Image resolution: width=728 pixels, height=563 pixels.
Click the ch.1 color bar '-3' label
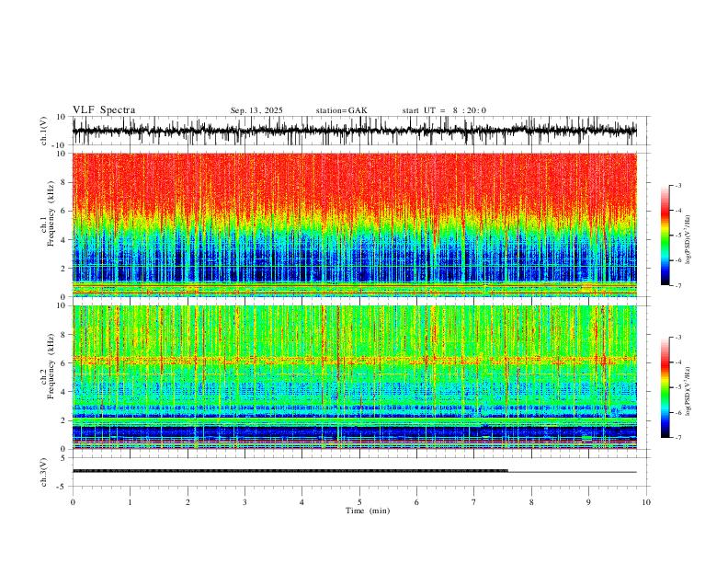click(677, 185)
